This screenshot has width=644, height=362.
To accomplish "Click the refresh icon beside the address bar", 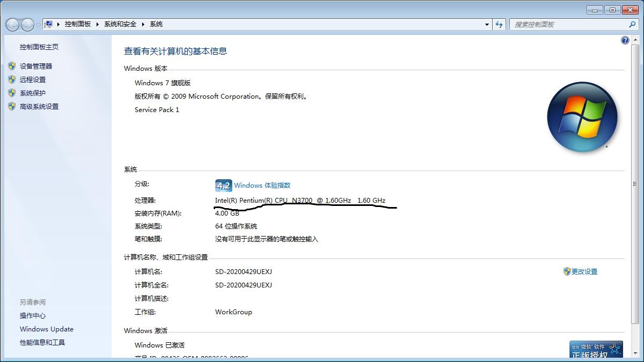I will tap(499, 24).
